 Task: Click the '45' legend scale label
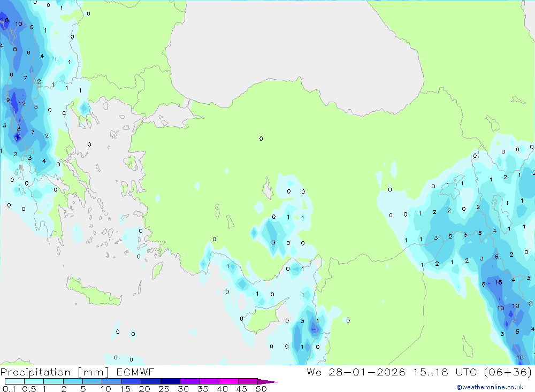tap(242, 389)
